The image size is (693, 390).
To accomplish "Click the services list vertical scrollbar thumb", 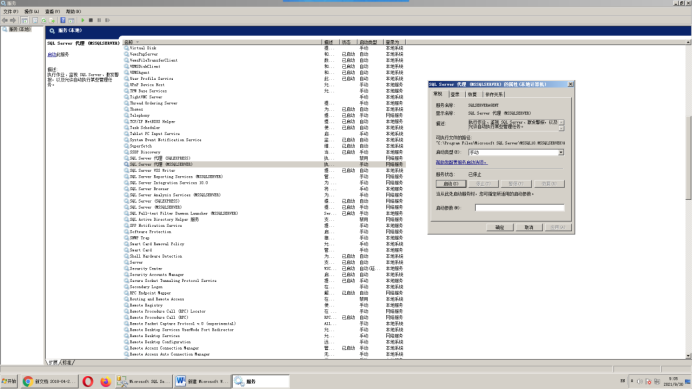I will click(689, 157).
